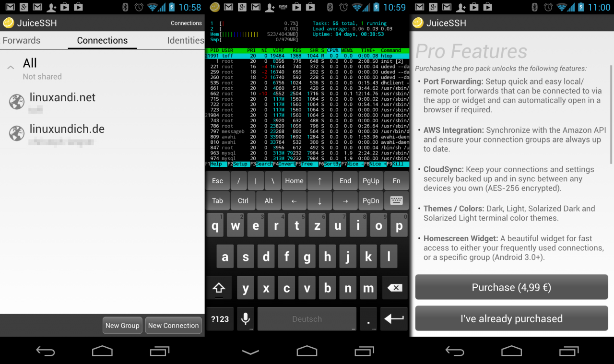This screenshot has height=364, width=614.
Task: Tap the Home navigation button under the terminal keyboard
Action: tap(307, 351)
